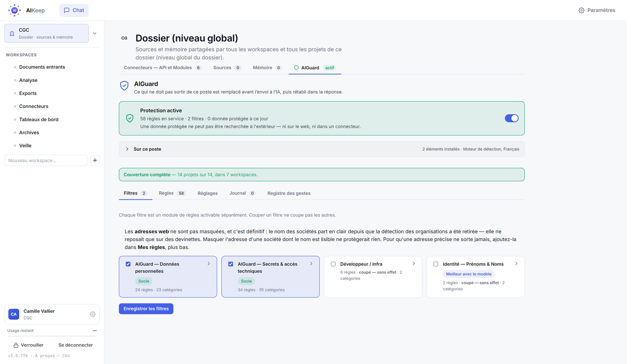
Task: Open the CGU link
Action: tap(66, 356)
